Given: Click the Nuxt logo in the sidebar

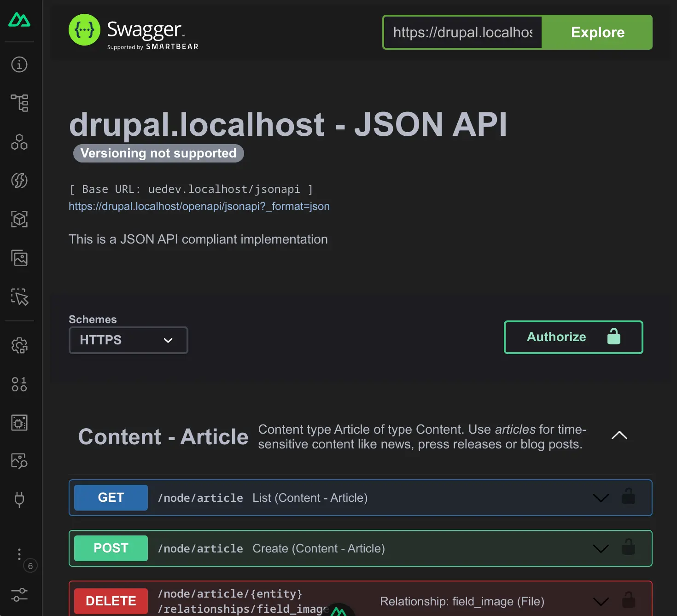Looking at the screenshot, I should click(x=19, y=20).
